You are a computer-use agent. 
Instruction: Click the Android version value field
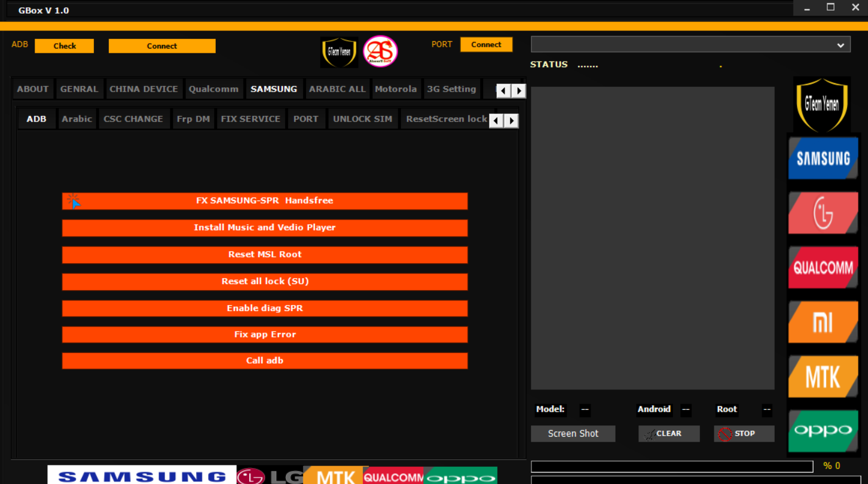click(x=686, y=410)
